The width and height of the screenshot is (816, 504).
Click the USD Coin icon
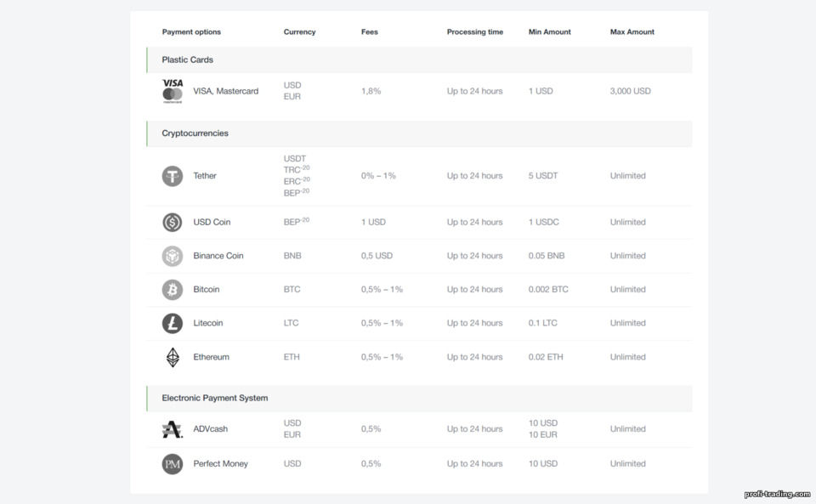click(x=173, y=222)
